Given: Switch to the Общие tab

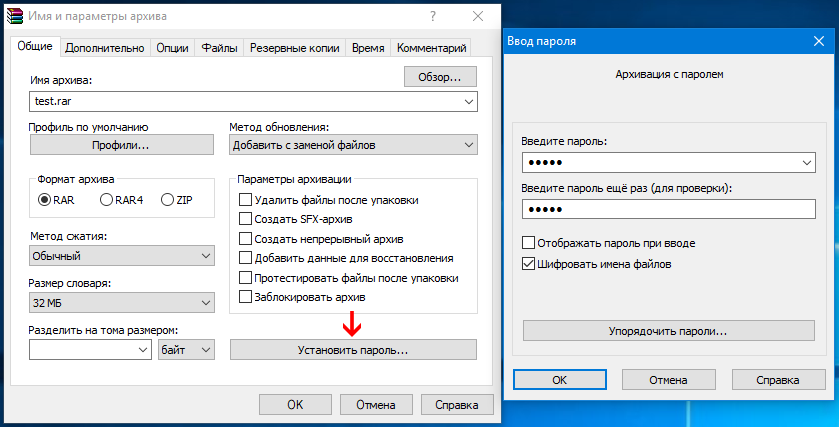Looking at the screenshot, I should click(35, 46).
